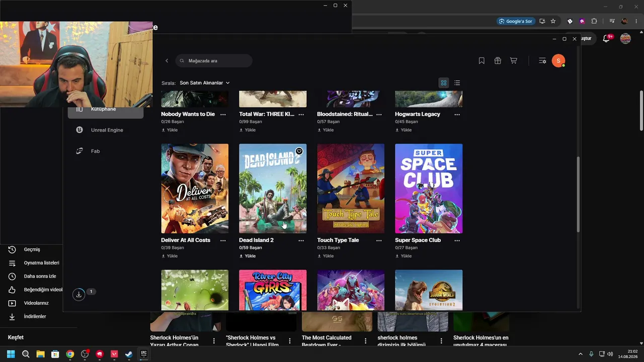
Task: Open the Kütüphane sidebar item
Action: click(x=106, y=109)
